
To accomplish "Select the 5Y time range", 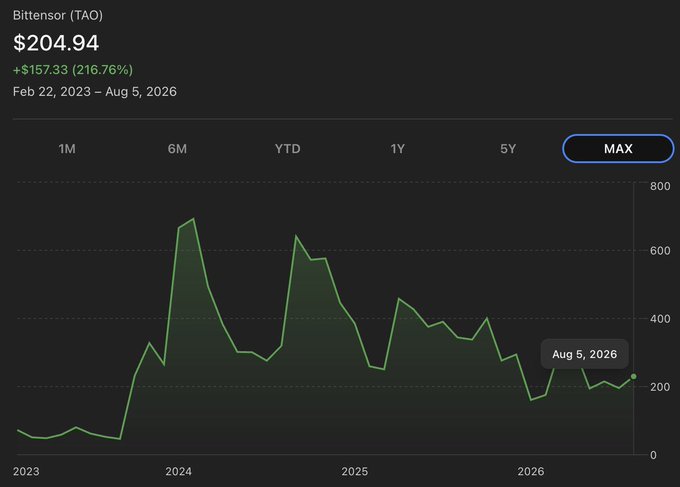I will click(508, 149).
